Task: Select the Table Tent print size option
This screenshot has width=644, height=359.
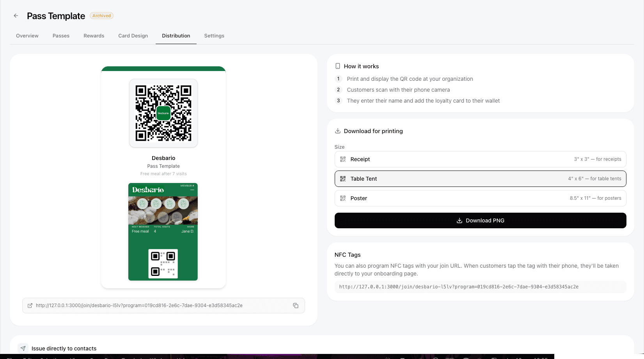Action: point(480,179)
